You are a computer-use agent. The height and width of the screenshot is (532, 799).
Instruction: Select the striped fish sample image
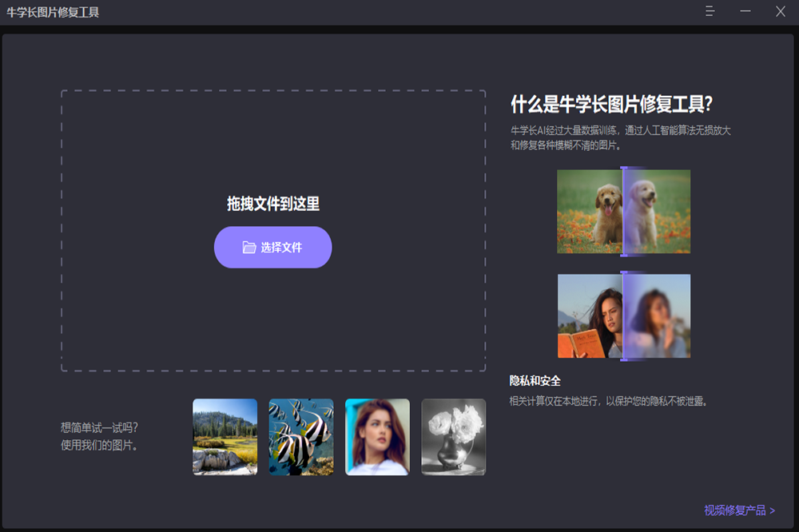point(301,437)
